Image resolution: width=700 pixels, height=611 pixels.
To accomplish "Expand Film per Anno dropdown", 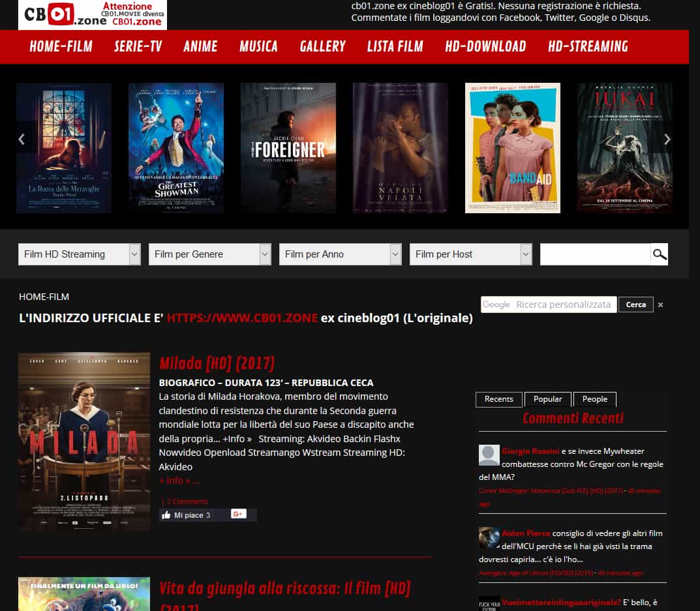I will click(340, 254).
